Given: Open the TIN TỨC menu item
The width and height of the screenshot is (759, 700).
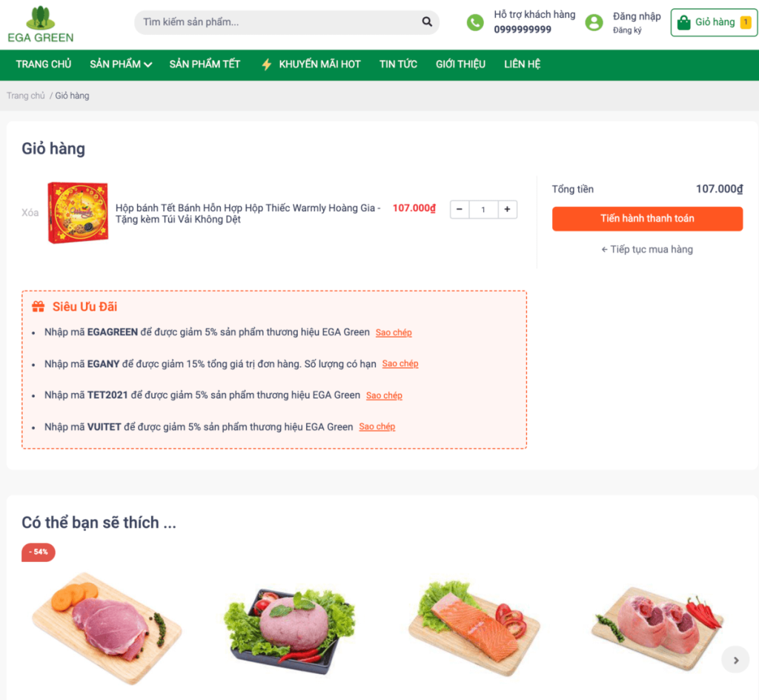Looking at the screenshot, I should (398, 65).
